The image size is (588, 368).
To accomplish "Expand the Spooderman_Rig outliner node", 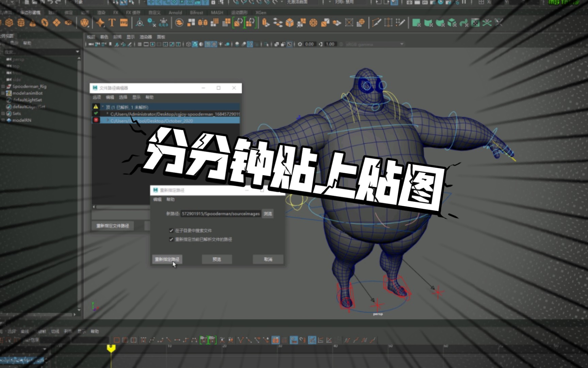I will (x=3, y=87).
